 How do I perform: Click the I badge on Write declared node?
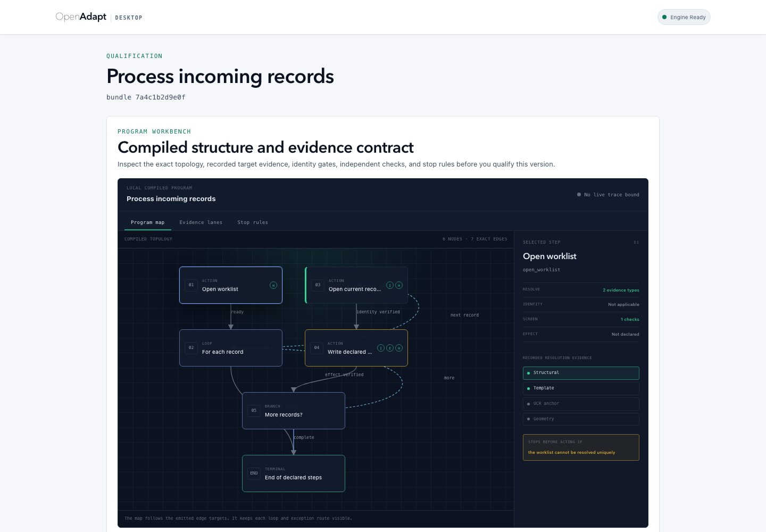[381, 348]
